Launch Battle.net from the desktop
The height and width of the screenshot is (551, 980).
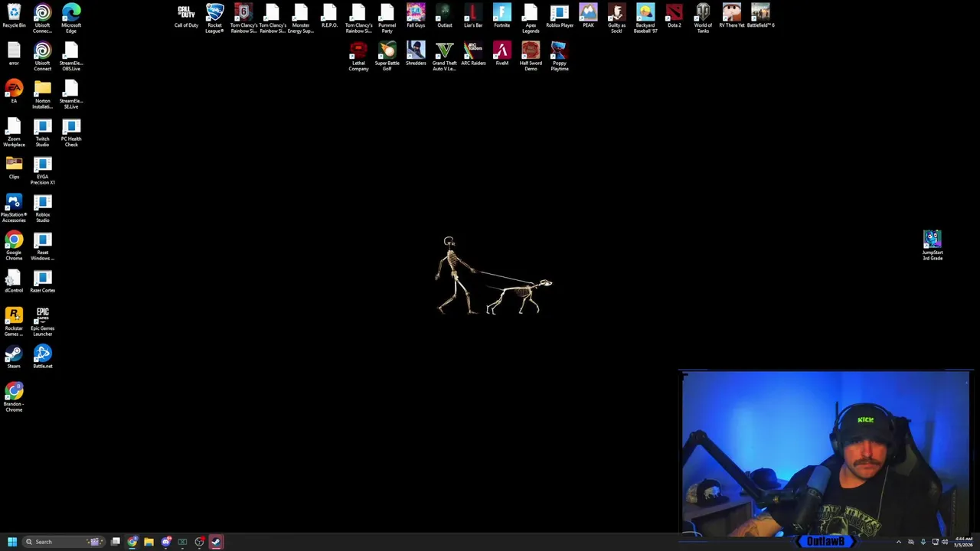point(42,357)
